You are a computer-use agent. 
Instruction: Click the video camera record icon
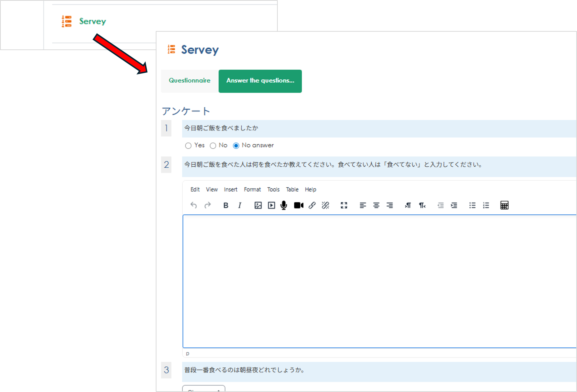point(298,205)
